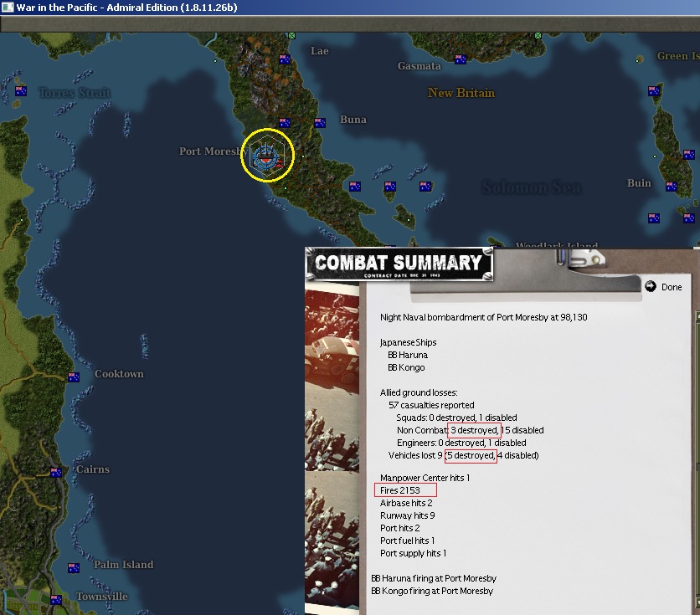The width and height of the screenshot is (700, 615).
Task: Click the Lae map label
Action: (320, 51)
